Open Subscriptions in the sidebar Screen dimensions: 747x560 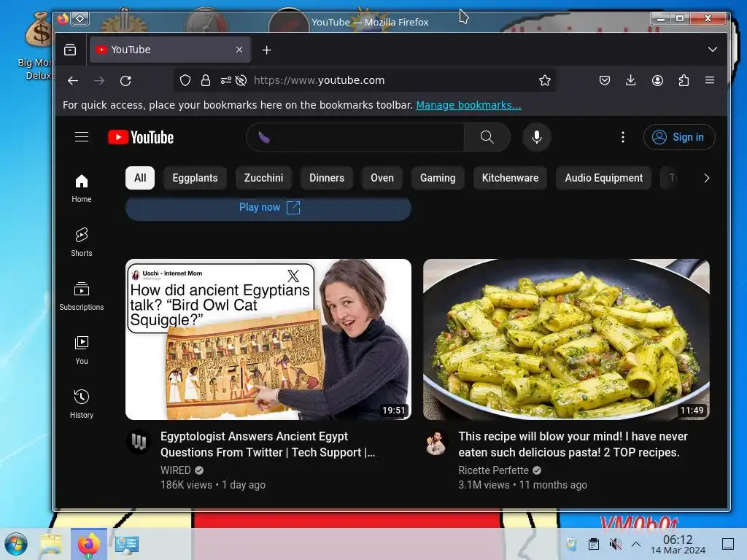pos(82,296)
